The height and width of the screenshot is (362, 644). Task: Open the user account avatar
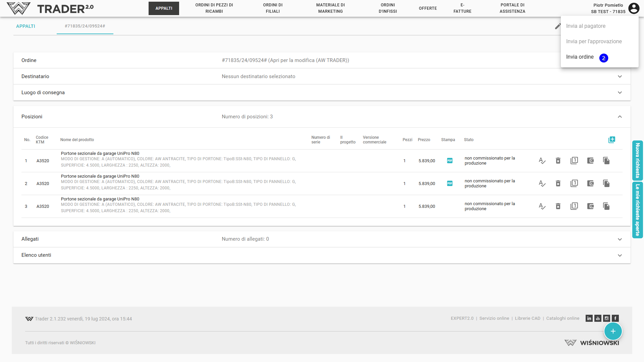coord(634,8)
